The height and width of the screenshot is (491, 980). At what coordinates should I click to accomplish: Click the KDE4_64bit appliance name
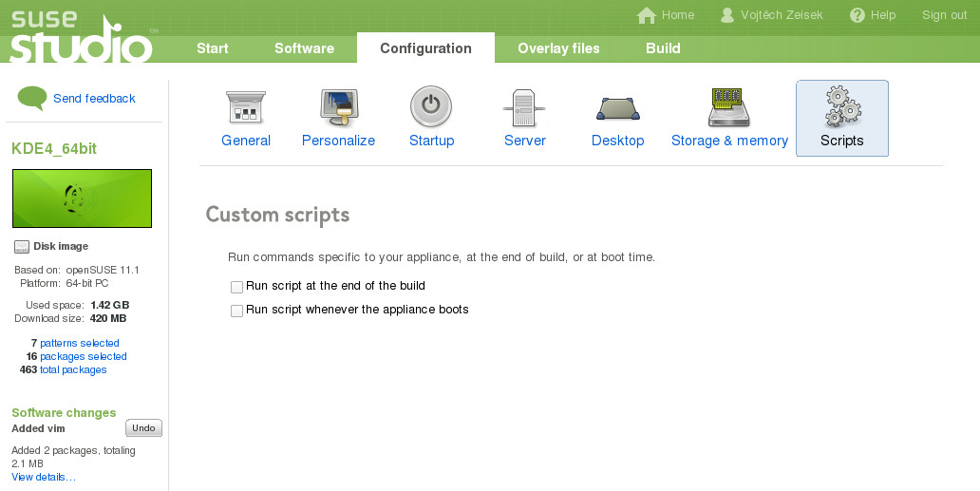pyautogui.click(x=54, y=149)
